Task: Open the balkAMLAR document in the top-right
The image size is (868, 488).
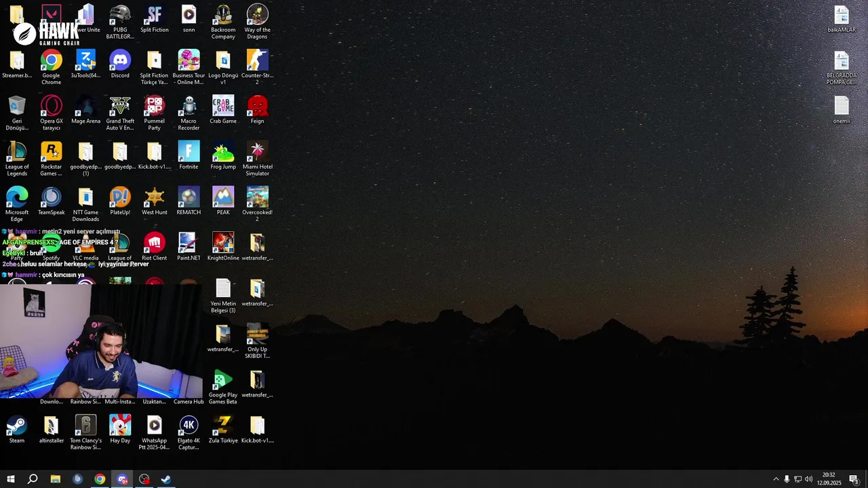Action: coord(842,19)
